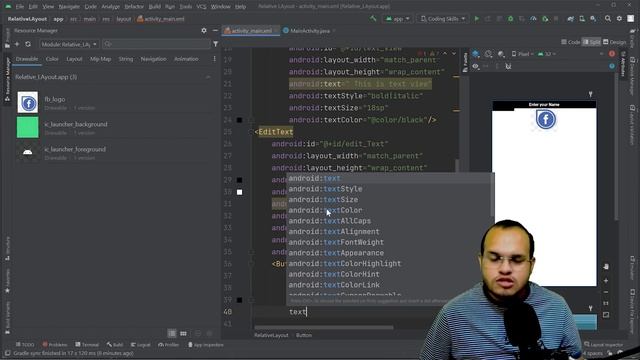Open the Problems tool window
The image size is (640, 360).
(x=55, y=345)
